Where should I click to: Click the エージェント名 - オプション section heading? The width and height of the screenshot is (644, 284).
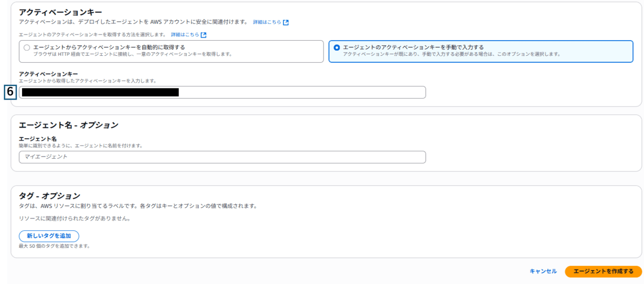pyautogui.click(x=68, y=125)
